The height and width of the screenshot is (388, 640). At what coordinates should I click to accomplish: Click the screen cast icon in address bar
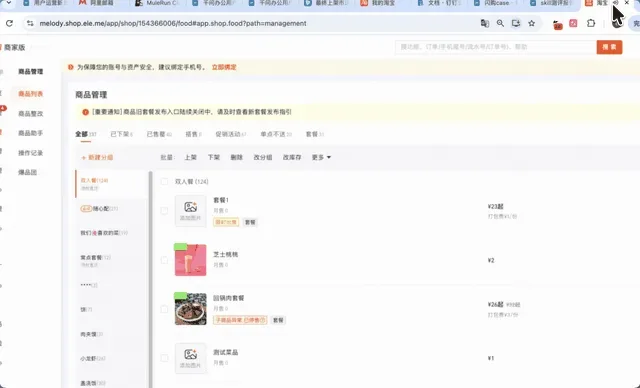(516, 23)
